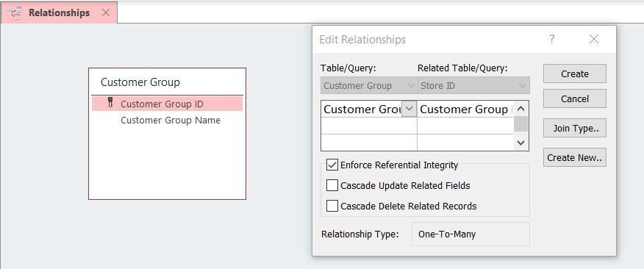This screenshot has height=269, width=644.
Task: Select the Customer Group Name field
Action: point(171,121)
